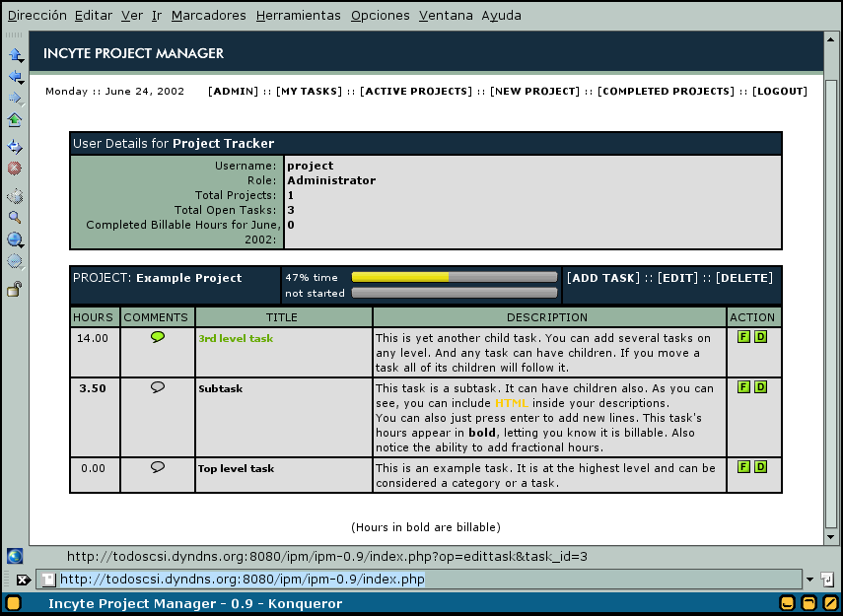
Task: Click the D action icon for Top level task
Action: [x=761, y=466]
